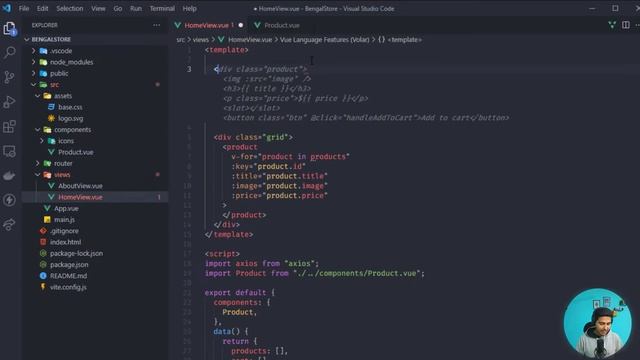This screenshot has height=360, width=640.
Task: Click the webcam presenter thumbnail
Action: pos(598,323)
